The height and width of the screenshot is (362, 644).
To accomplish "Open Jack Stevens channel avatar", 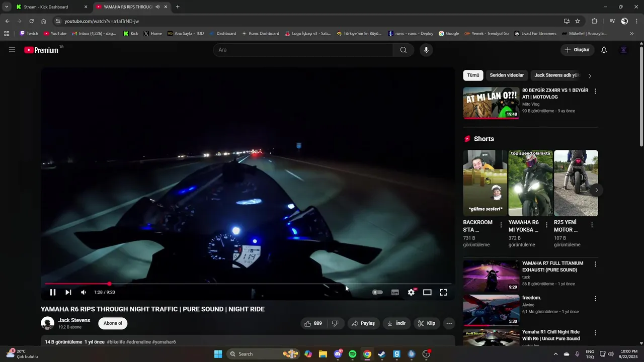I will [x=48, y=323].
